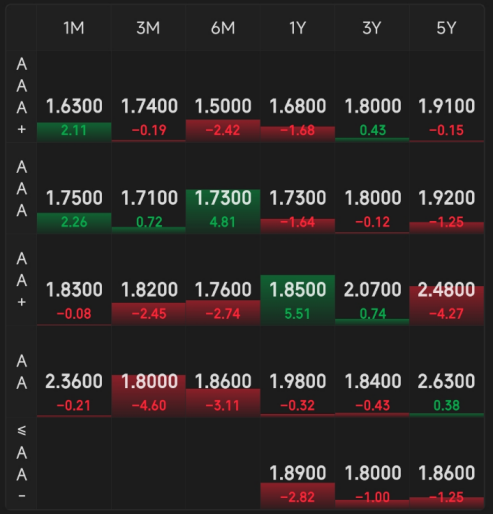494x514 pixels.
Task: Click the AA 5Y cell showing 2.6300
Action: coord(447,372)
